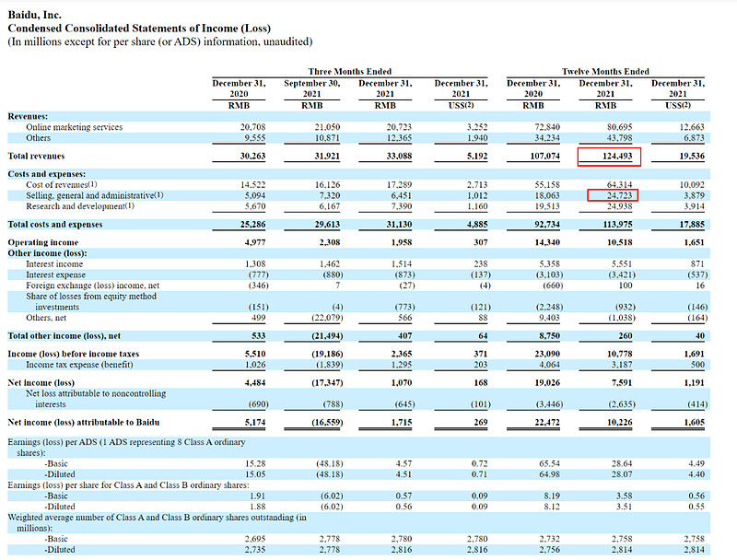Click net income full-year value 7,591
Viewport: 737px width, 560px height.
pyautogui.click(x=622, y=383)
